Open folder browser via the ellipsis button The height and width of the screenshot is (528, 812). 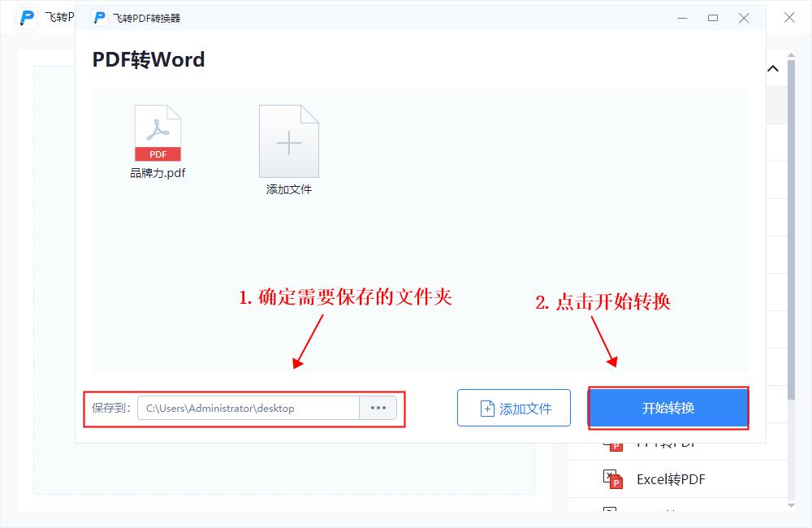click(x=378, y=408)
